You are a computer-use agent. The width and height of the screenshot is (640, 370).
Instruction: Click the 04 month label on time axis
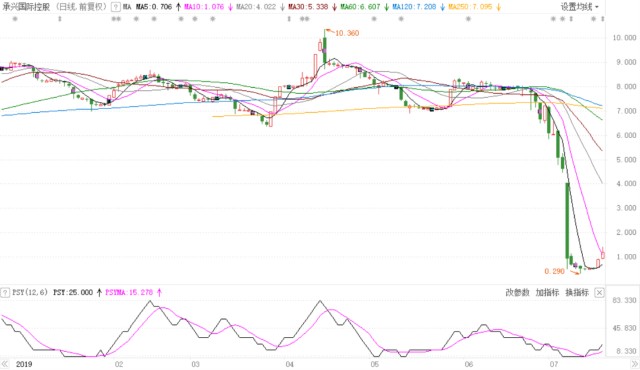pyautogui.click(x=289, y=364)
